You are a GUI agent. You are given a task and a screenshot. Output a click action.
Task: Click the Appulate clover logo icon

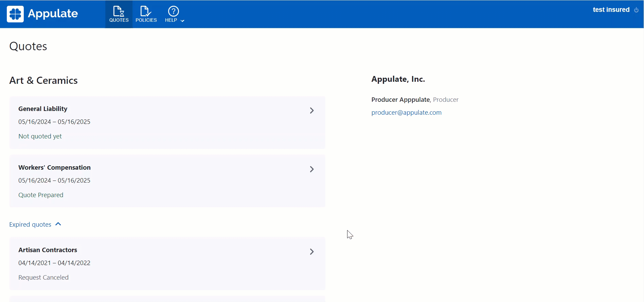point(15,14)
